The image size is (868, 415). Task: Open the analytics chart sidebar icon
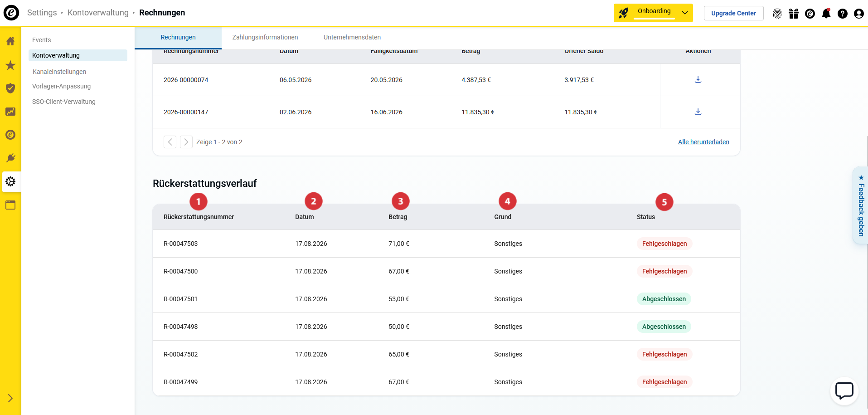coord(10,112)
